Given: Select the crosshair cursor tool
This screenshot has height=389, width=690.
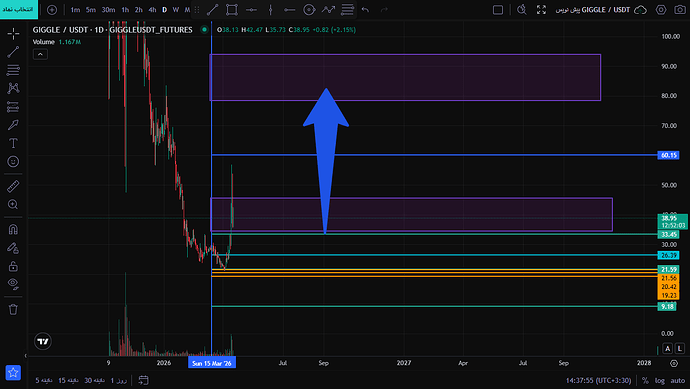Looking at the screenshot, I should (13, 33).
